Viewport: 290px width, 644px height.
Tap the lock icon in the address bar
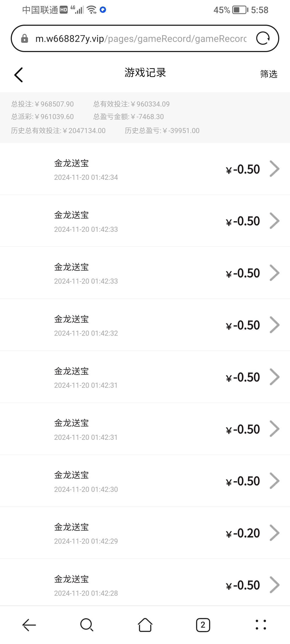click(24, 39)
